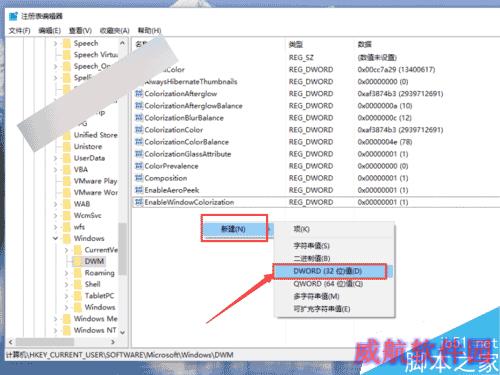Choose 新建(N) in the context menu
500x375 pixels.
click(x=233, y=229)
